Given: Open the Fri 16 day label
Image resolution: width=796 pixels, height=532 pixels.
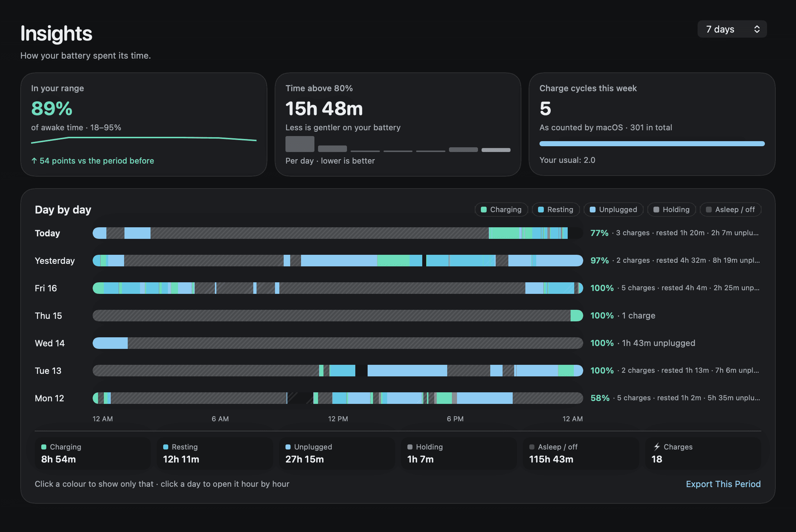Looking at the screenshot, I should coord(46,288).
